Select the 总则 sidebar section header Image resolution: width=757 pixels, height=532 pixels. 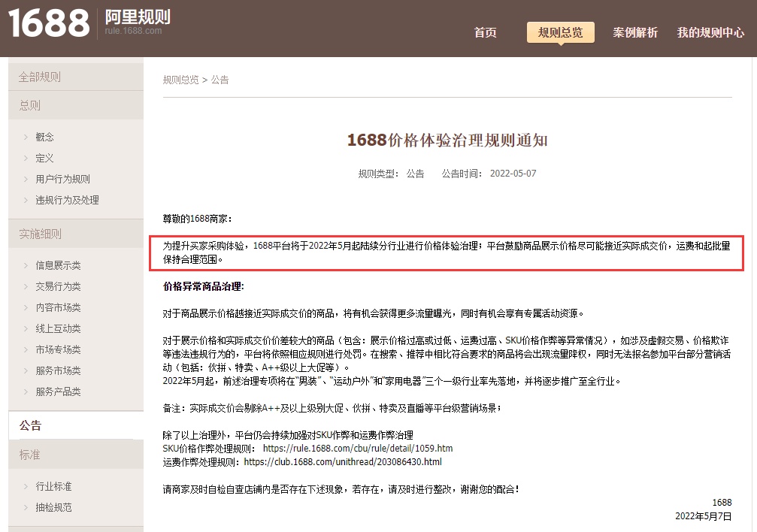click(76, 105)
